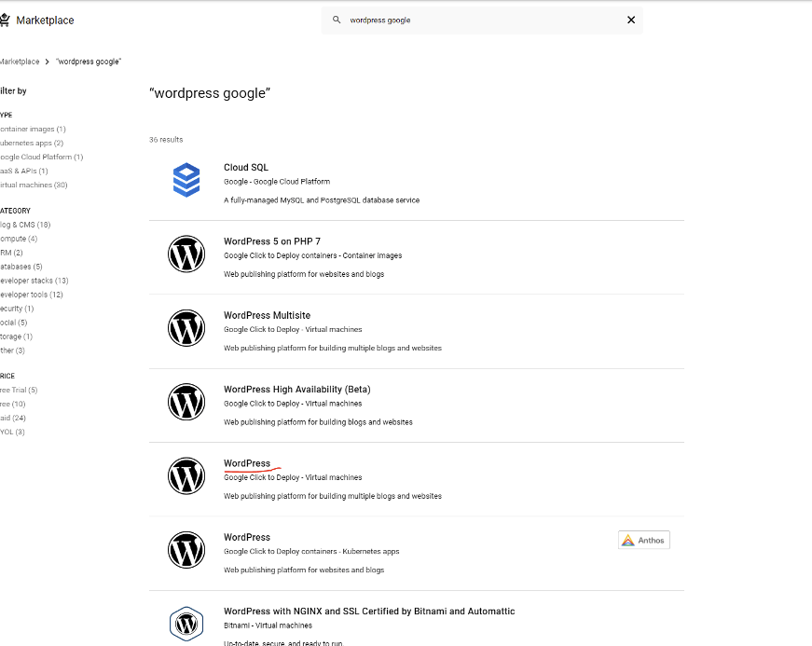
Task: Filter category Blog & CMS (18)
Action: (25, 225)
